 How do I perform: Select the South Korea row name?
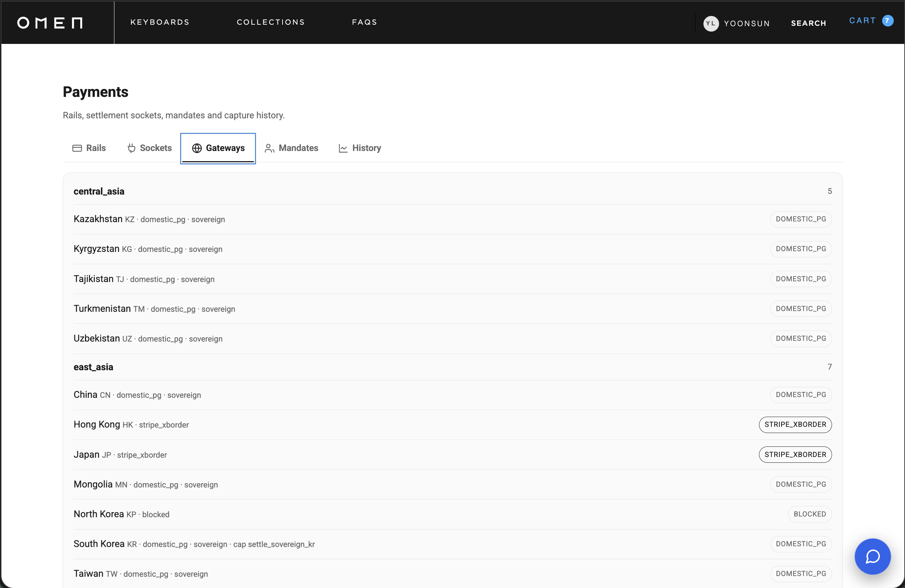click(99, 543)
